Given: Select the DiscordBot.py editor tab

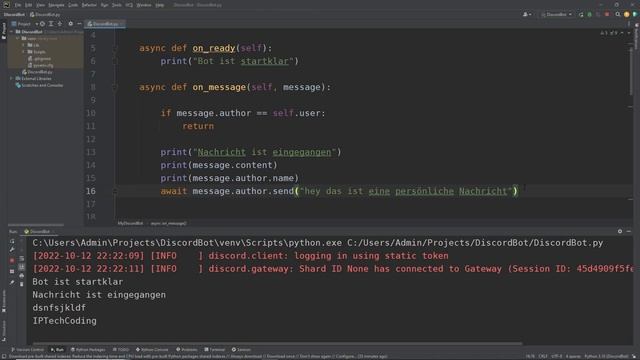Looking at the screenshot, I should click(105, 24).
